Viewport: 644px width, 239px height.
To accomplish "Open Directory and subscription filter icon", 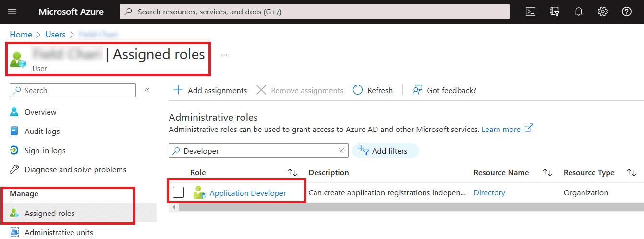I will click(555, 12).
